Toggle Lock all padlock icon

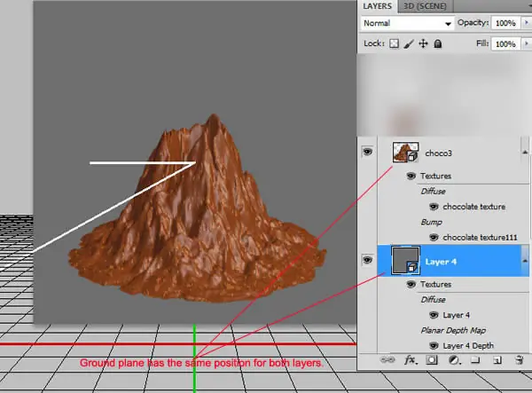438,43
